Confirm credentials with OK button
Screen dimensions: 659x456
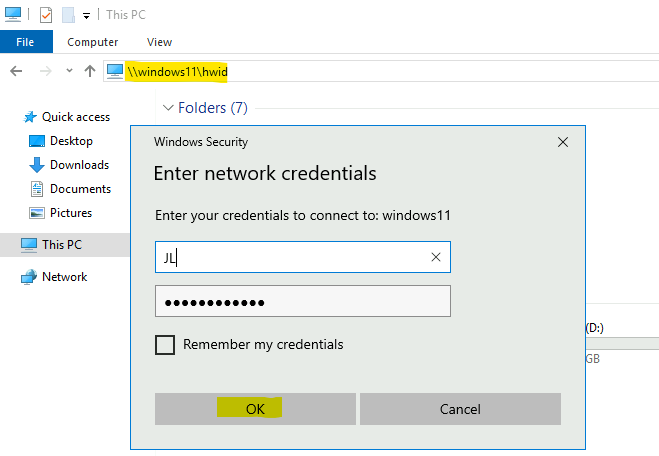[255, 409]
